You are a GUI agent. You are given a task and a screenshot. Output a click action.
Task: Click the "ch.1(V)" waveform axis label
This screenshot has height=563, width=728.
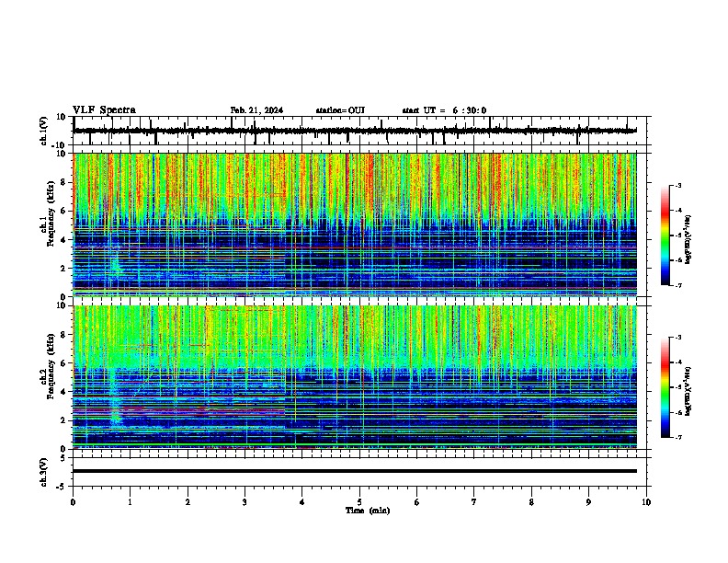coord(44,131)
